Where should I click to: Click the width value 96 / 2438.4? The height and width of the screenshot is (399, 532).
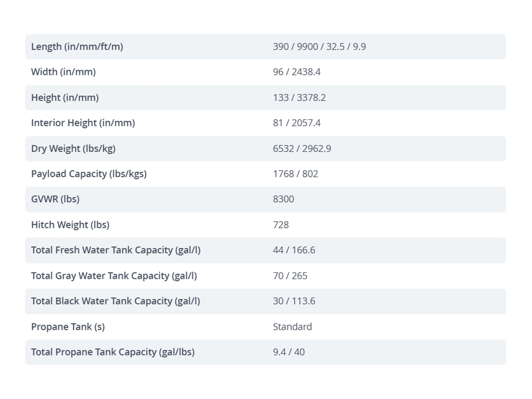[297, 72]
